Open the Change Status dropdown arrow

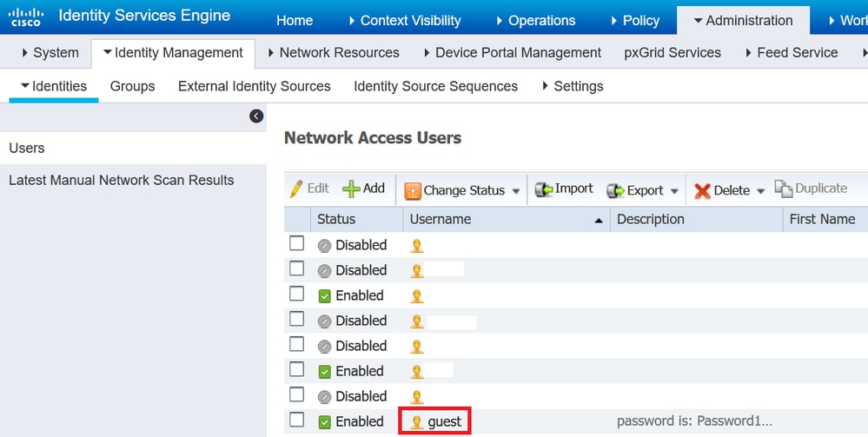516,191
